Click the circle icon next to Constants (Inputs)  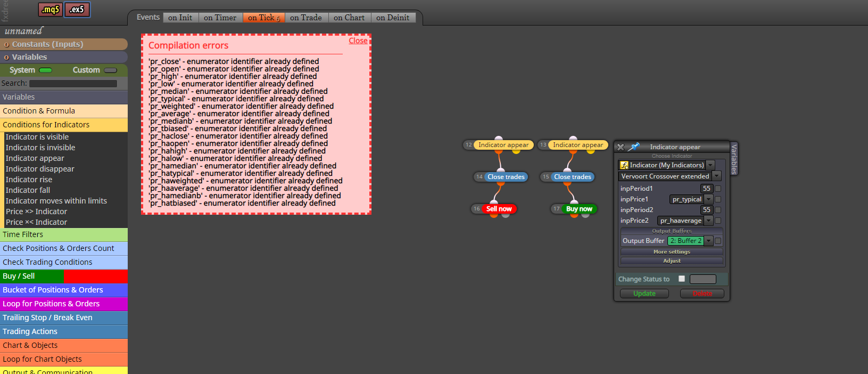coord(6,44)
